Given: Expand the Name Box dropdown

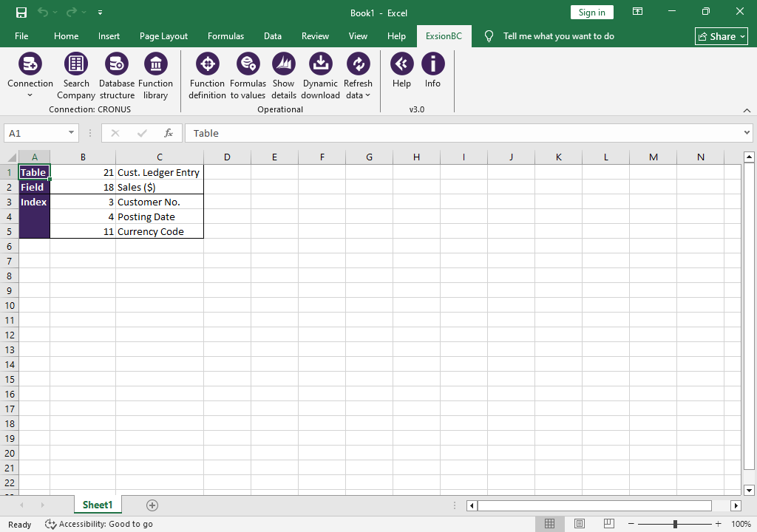Looking at the screenshot, I should [71, 133].
